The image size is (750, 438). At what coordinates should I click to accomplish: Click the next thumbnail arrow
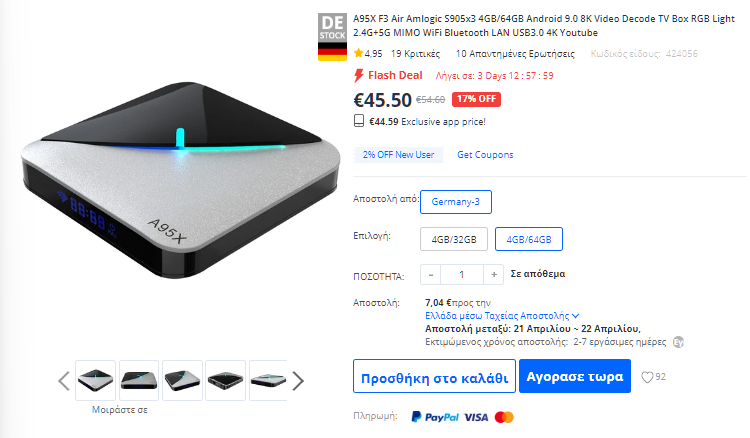click(298, 381)
